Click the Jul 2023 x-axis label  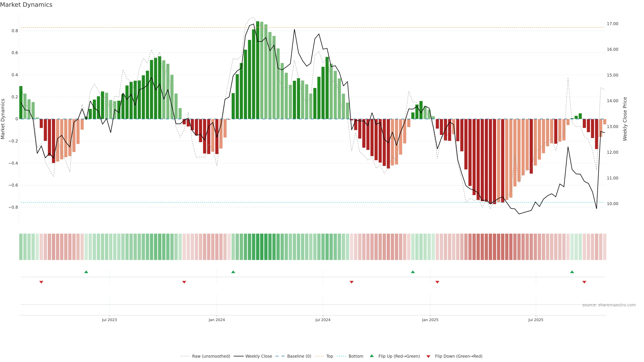(x=109, y=320)
